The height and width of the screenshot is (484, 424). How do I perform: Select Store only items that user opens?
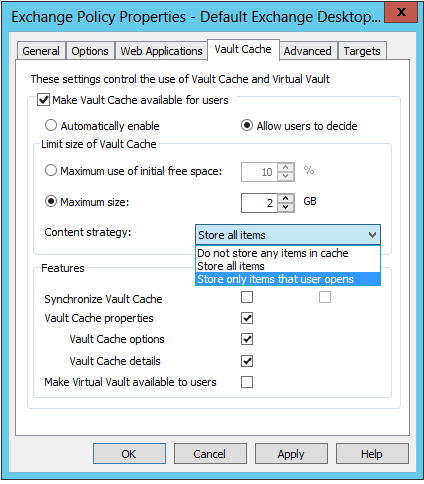tap(288, 279)
